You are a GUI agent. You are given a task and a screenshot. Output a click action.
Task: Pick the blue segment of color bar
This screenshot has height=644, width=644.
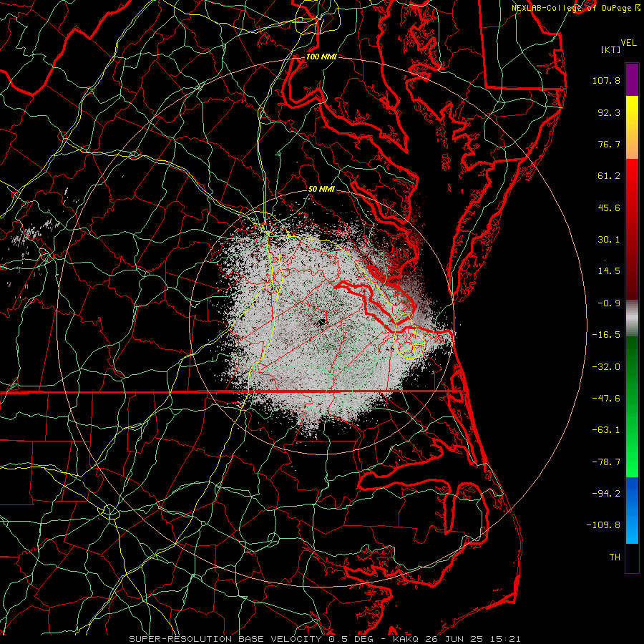coord(632,510)
